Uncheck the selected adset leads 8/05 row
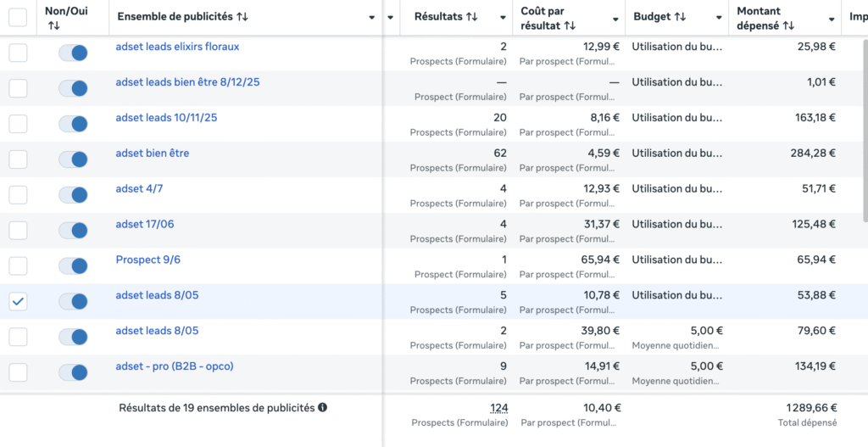This screenshot has width=868, height=447. [x=18, y=301]
